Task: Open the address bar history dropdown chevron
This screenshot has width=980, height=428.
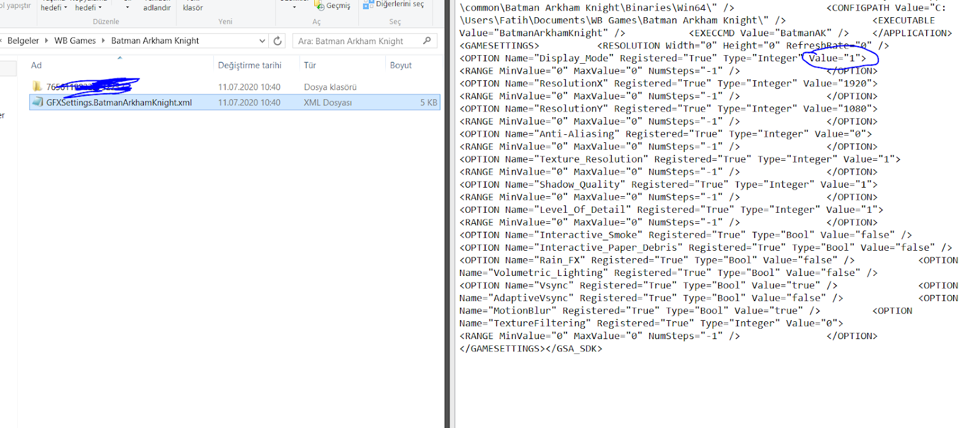Action: pos(262,40)
